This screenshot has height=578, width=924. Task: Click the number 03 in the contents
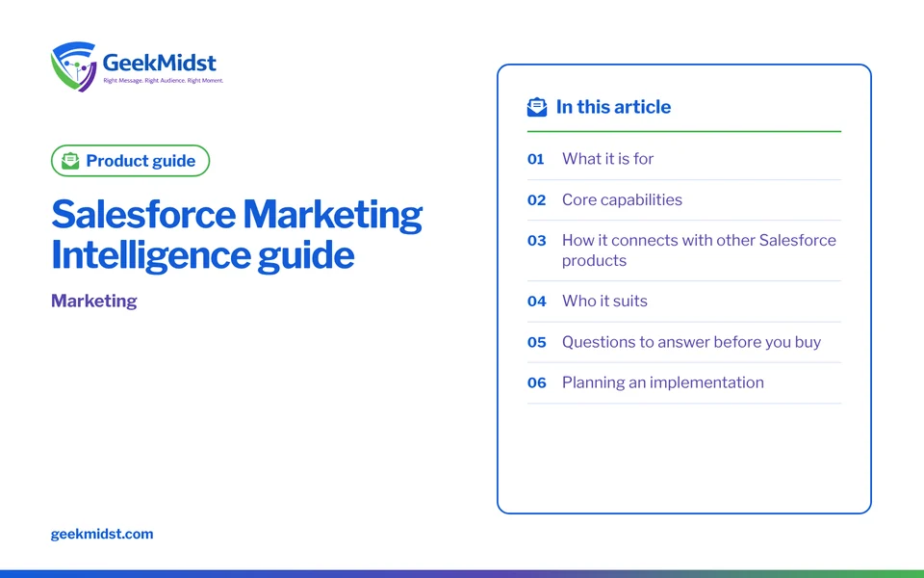pyautogui.click(x=537, y=241)
